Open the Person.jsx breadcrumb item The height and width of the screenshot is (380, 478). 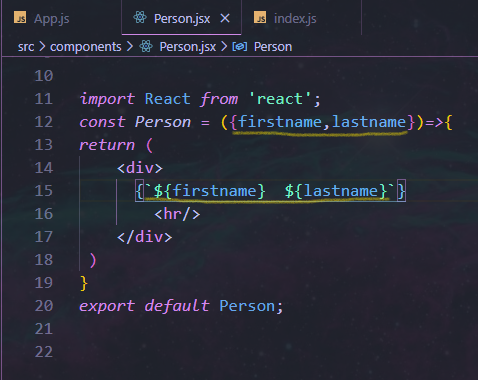click(188, 47)
